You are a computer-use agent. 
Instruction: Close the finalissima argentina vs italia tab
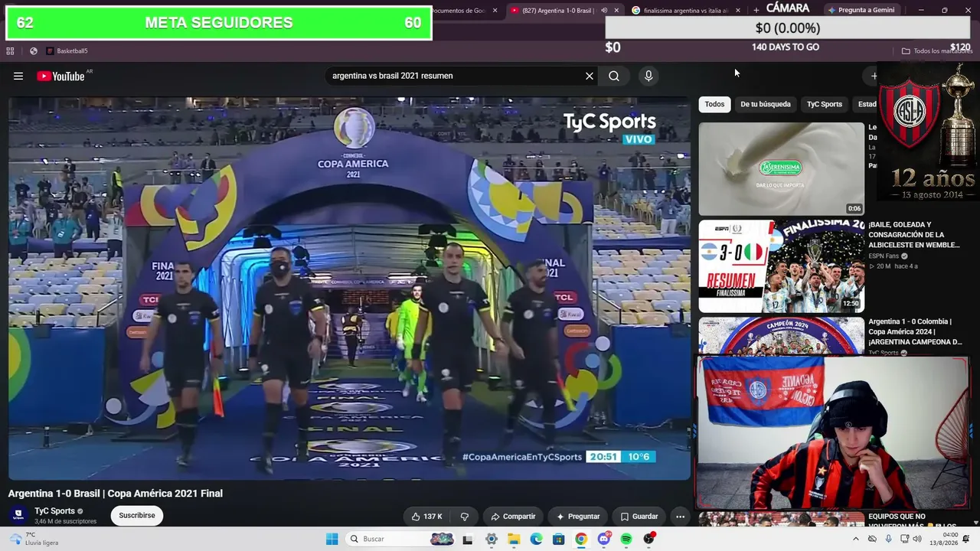point(738,11)
